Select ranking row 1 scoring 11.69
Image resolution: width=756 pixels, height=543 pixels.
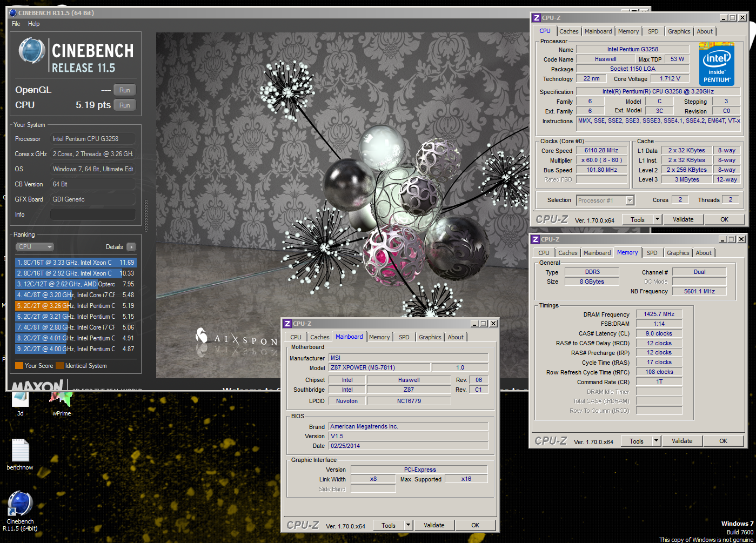[76, 263]
